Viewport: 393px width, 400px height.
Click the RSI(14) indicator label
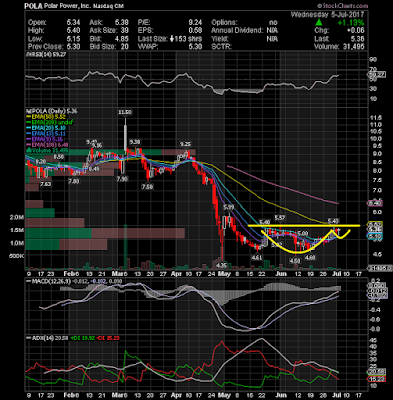(46, 54)
